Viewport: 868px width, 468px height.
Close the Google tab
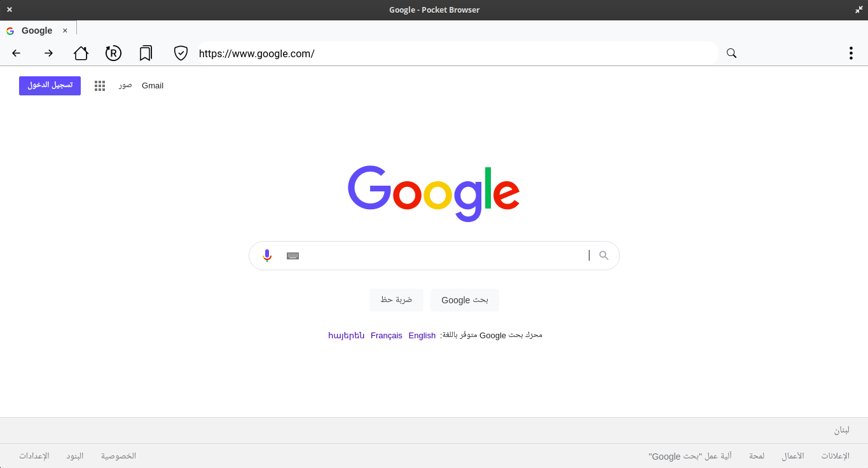(x=65, y=31)
